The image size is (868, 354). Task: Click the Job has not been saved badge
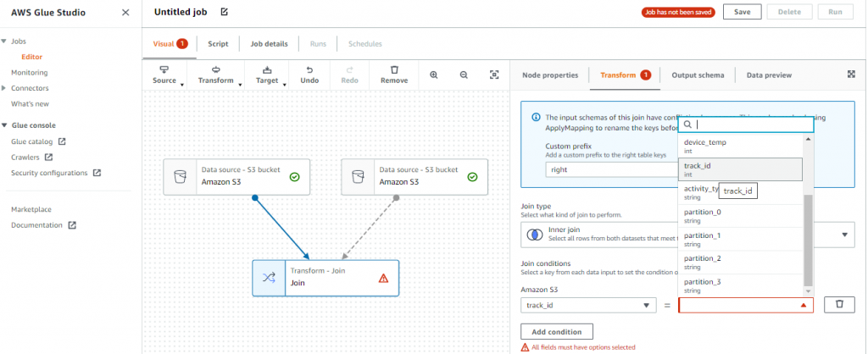(x=678, y=12)
